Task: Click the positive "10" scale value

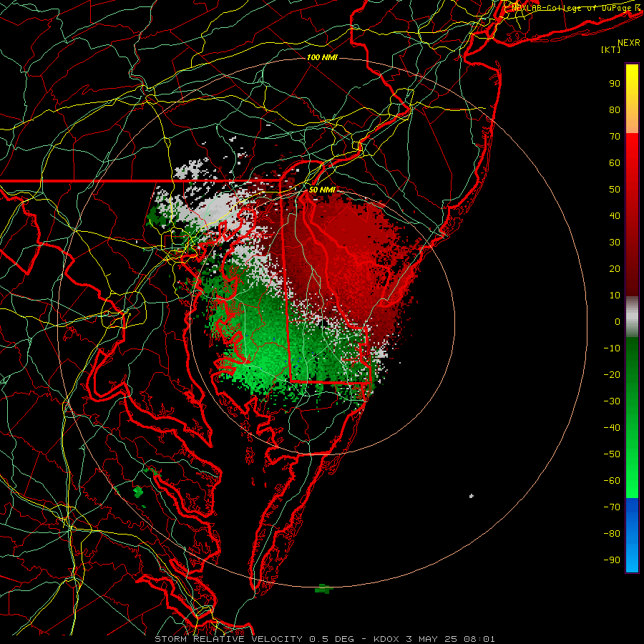Action: 615,296
